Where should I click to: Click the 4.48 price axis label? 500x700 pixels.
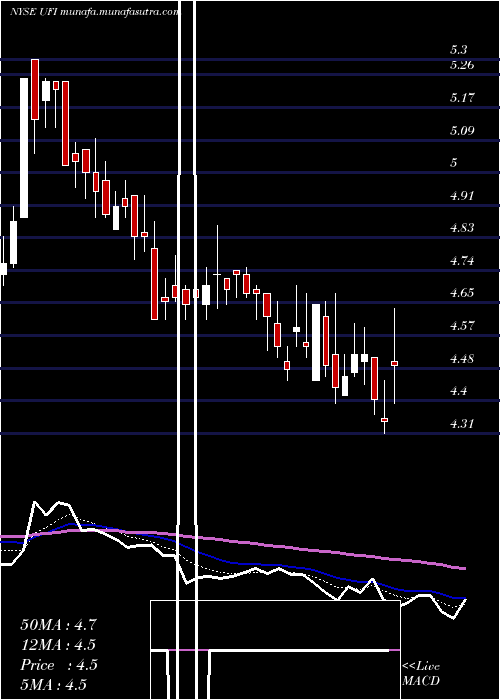[462, 359]
